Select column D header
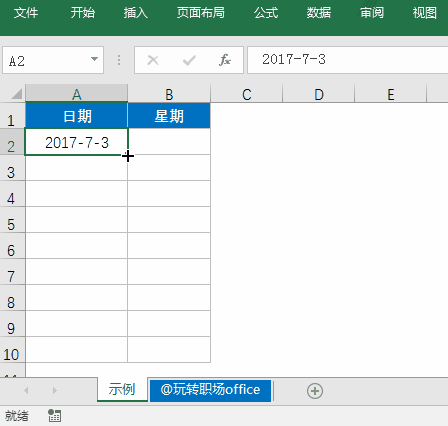 319,94
